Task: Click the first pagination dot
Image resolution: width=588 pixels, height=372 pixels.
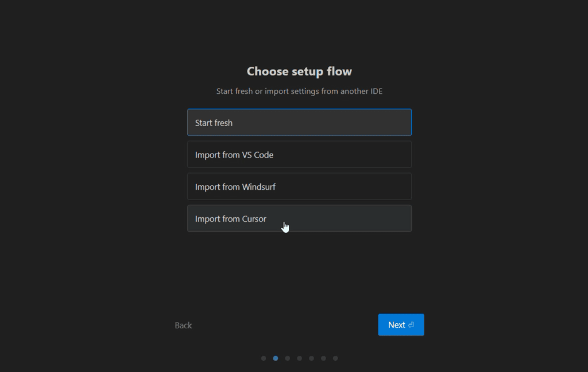Action: pyautogui.click(x=264, y=358)
